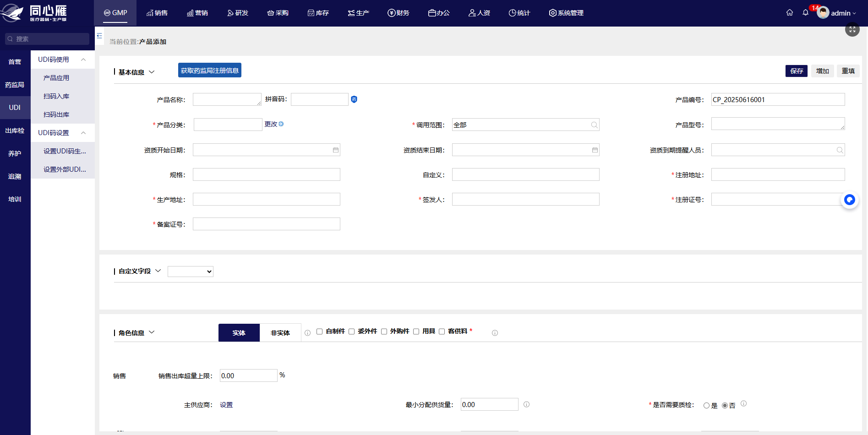Tick the 外购件 checkbox
Screen dimensions: 868x435
[384, 332]
